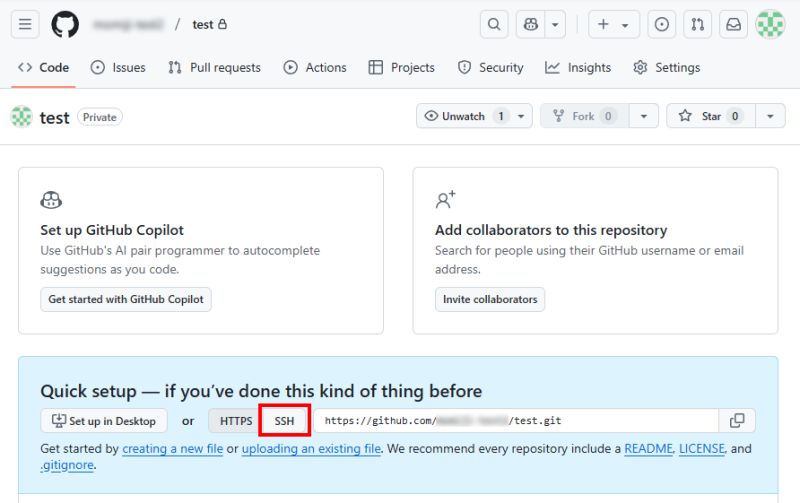Screen dimensions: 800x503
Task: Click Set up in Desktop button
Action: [104, 421]
